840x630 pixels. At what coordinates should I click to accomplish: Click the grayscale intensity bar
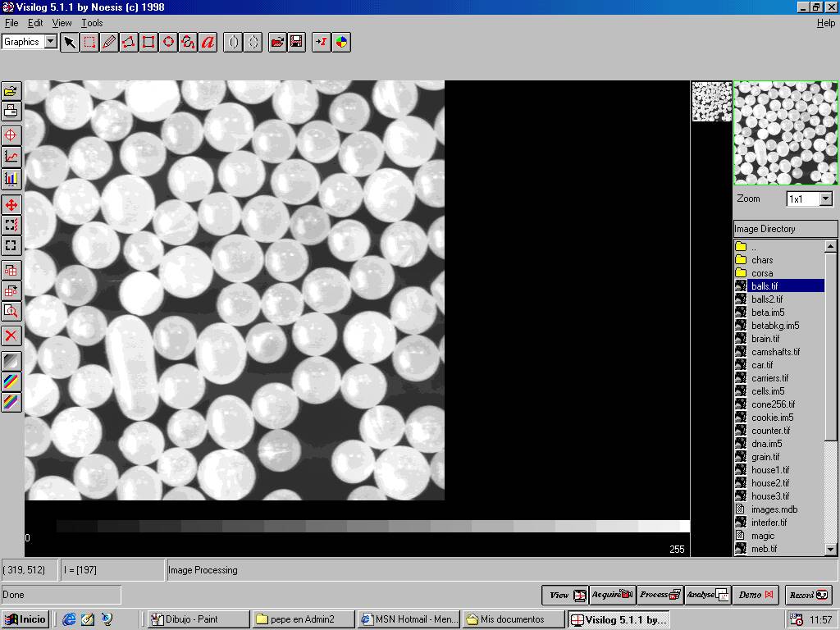373,526
